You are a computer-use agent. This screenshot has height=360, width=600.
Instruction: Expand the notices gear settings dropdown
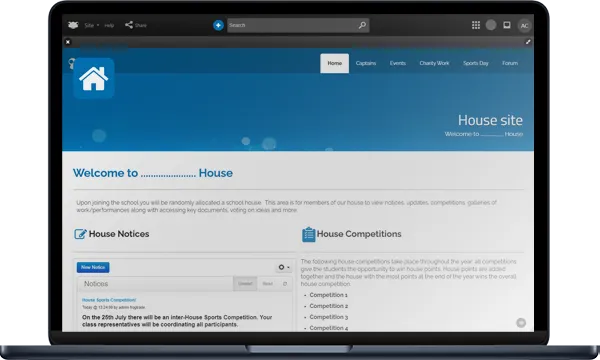click(x=284, y=267)
